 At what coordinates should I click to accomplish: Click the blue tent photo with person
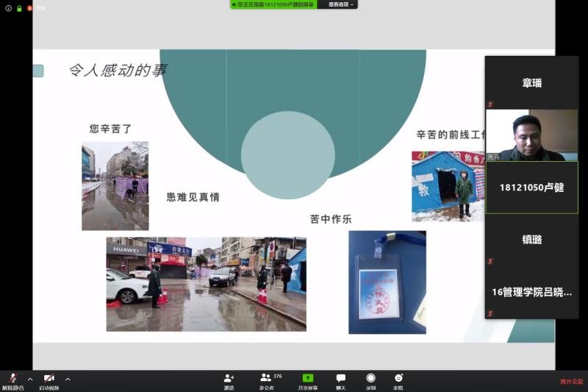[448, 186]
